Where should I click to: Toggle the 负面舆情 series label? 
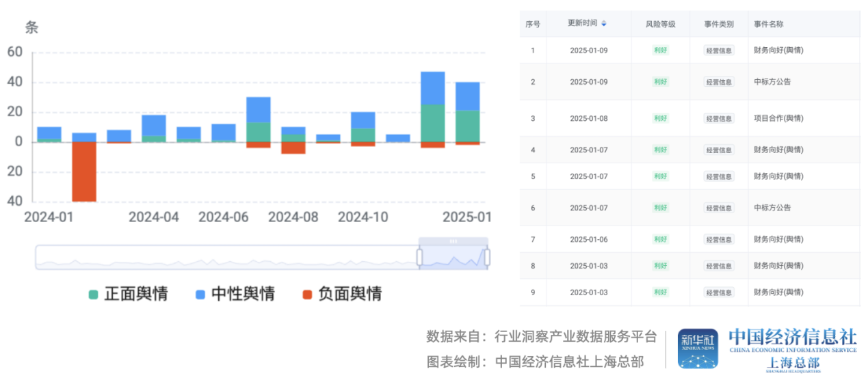click(x=350, y=295)
